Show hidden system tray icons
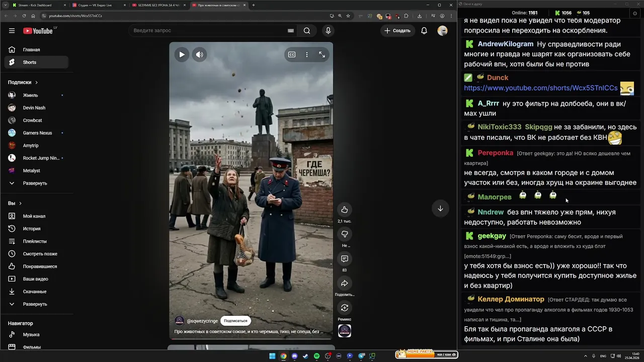 [x=585, y=356]
